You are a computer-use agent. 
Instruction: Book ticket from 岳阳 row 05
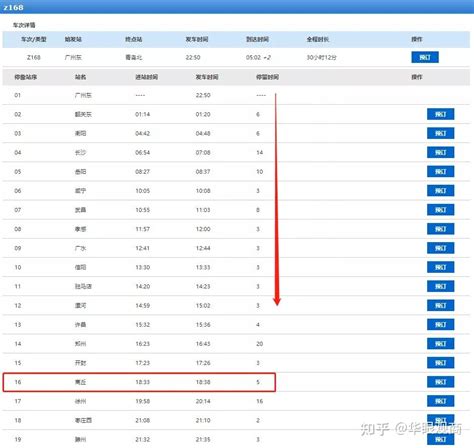440,172
